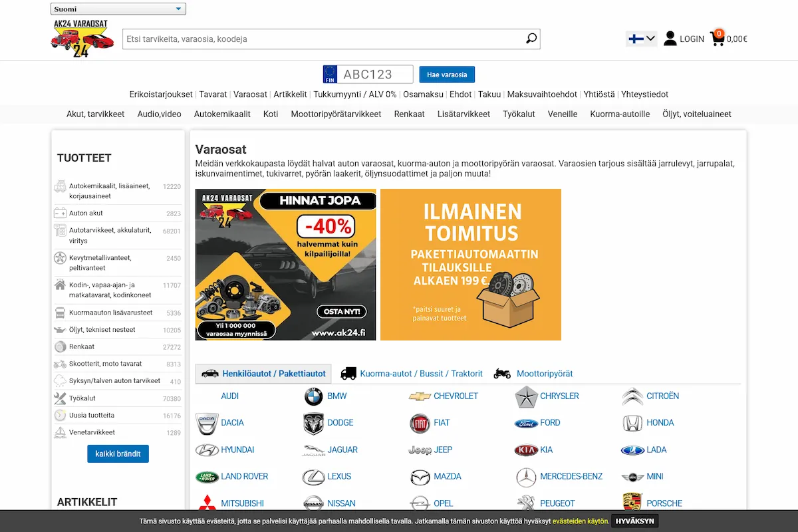Choose the Mercedes-Benz star logo

(x=526, y=477)
